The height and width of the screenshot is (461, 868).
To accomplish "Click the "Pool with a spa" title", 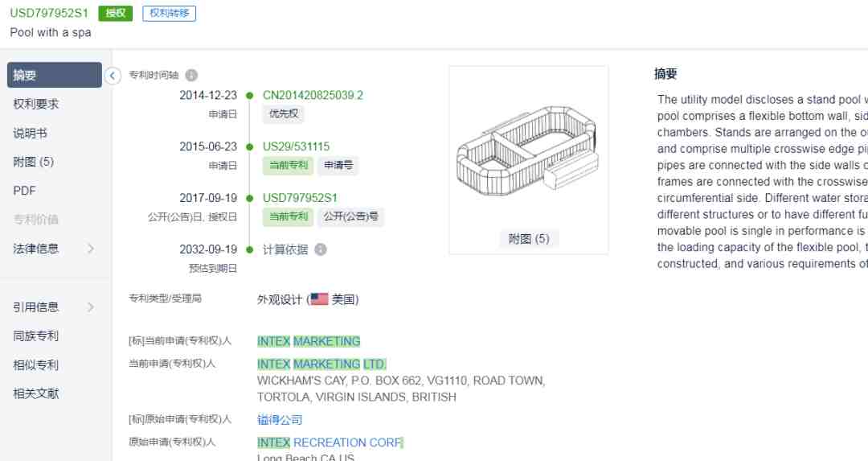I will pyautogui.click(x=51, y=32).
